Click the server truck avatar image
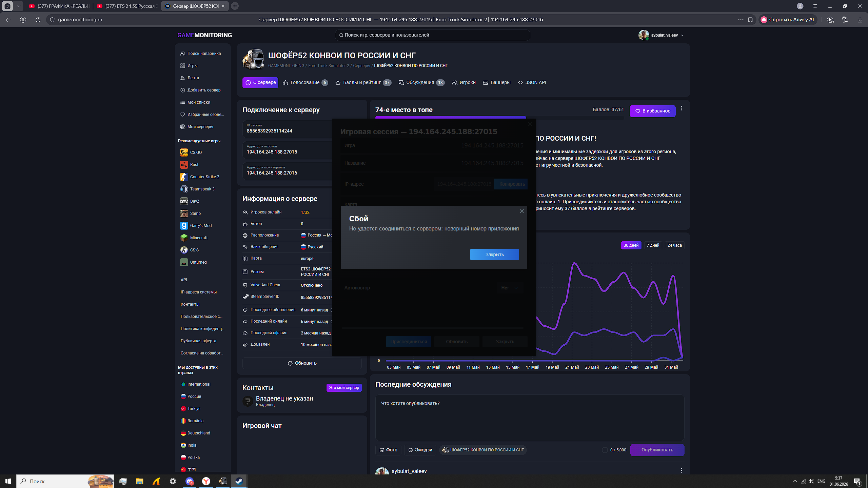This screenshot has height=488, width=868. pos(253,59)
